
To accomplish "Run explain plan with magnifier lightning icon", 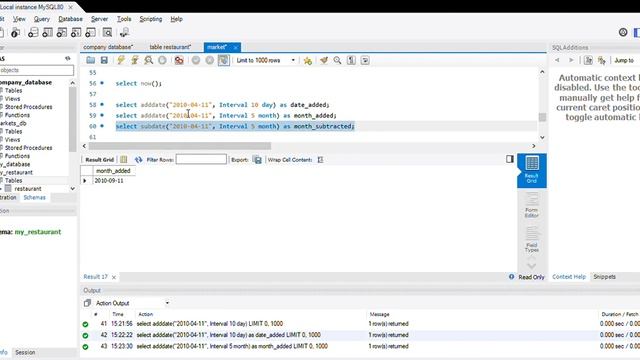I will pyautogui.click(x=149, y=60).
